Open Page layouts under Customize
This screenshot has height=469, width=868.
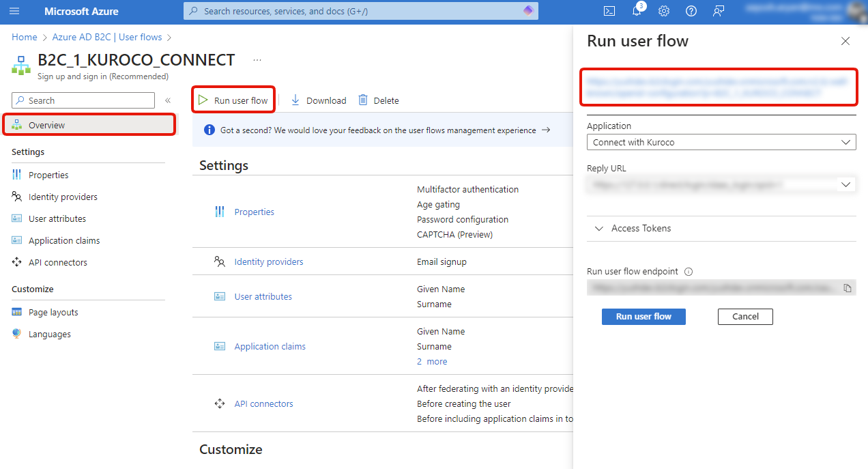coord(50,311)
